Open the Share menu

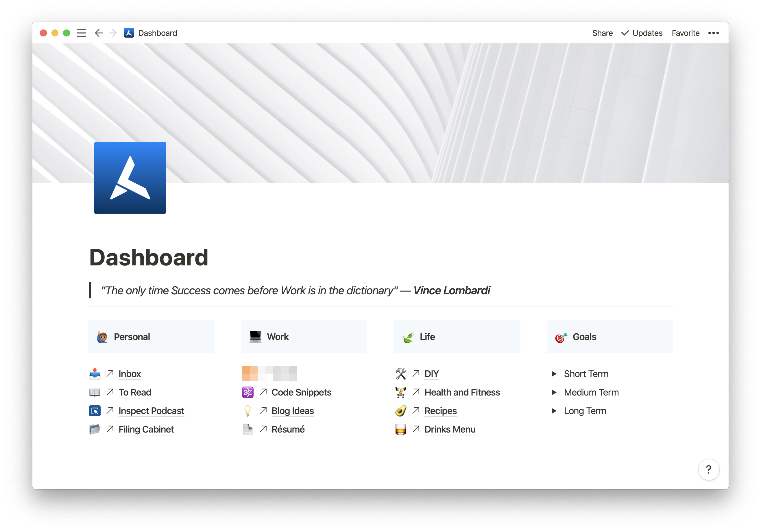click(x=602, y=33)
